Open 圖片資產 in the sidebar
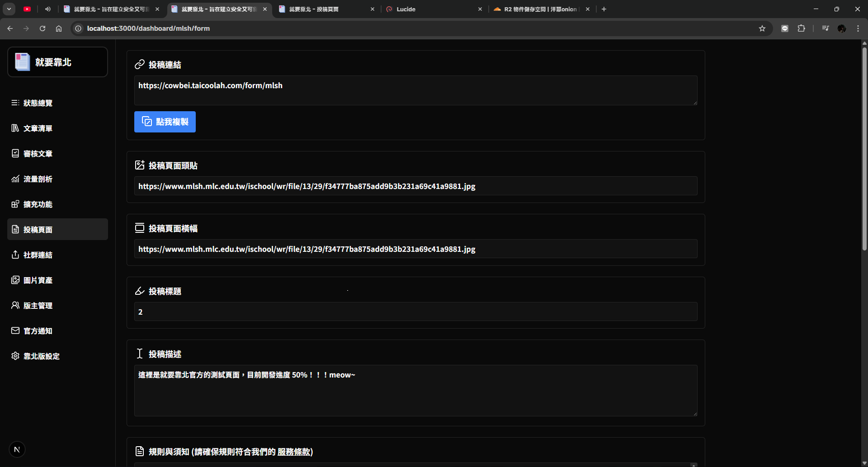This screenshot has width=868, height=467. point(57,280)
